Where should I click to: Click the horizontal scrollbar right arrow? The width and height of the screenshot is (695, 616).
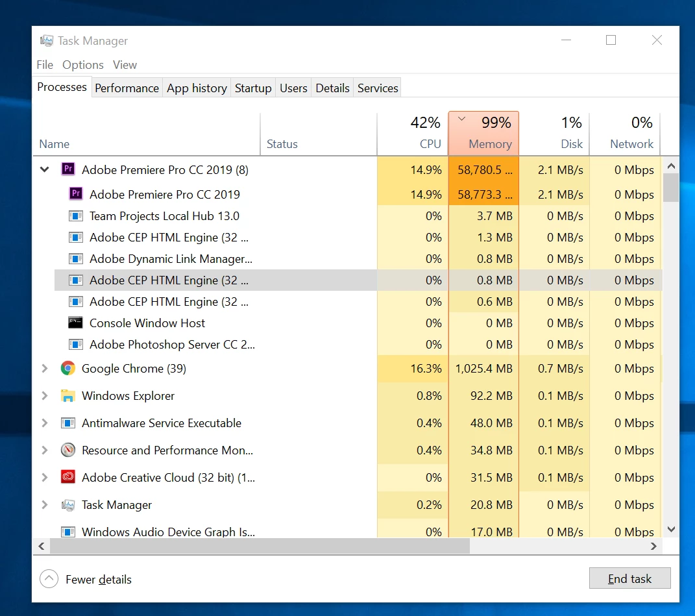[x=653, y=546]
